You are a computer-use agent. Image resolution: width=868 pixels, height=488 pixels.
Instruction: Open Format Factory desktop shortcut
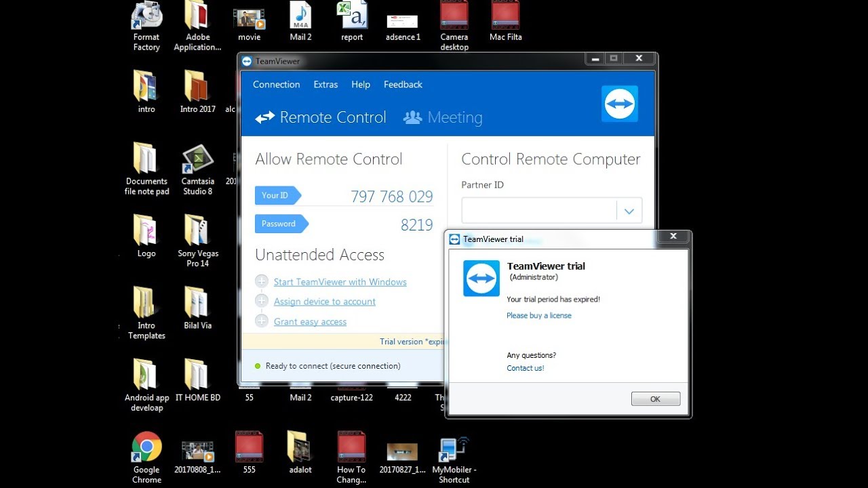tap(146, 27)
